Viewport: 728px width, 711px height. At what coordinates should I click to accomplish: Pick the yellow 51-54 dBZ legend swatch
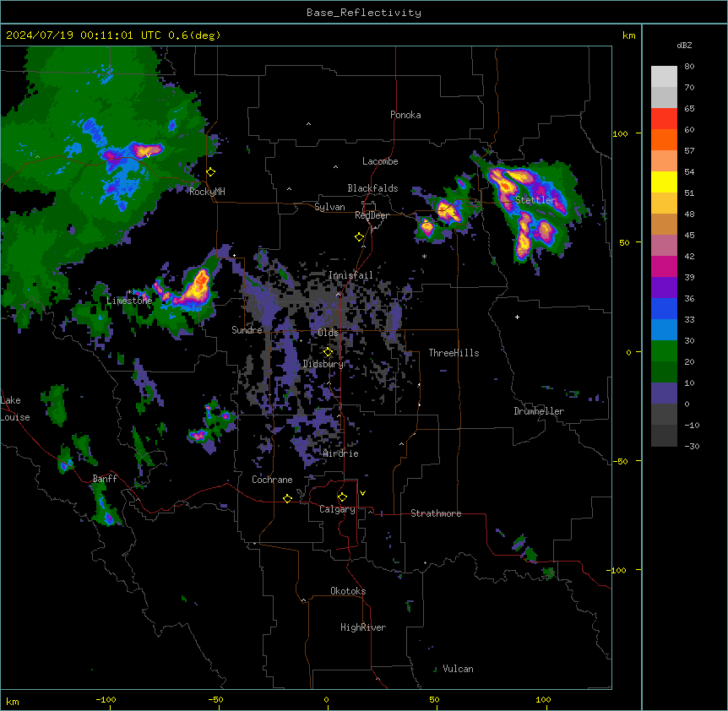coord(664,182)
